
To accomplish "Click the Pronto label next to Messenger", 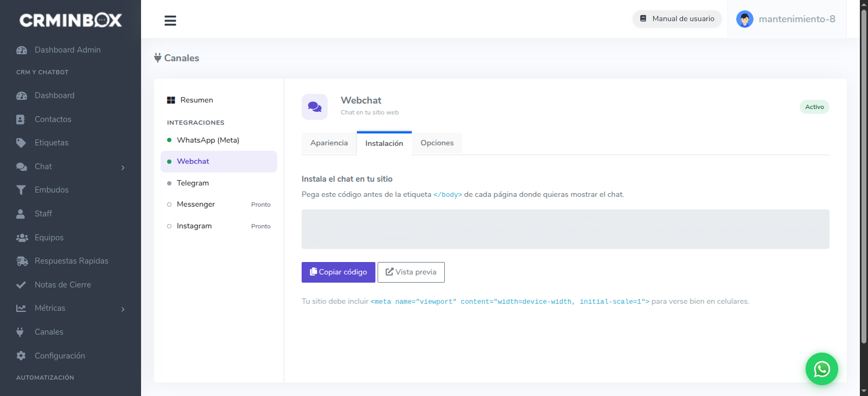I will (261, 205).
